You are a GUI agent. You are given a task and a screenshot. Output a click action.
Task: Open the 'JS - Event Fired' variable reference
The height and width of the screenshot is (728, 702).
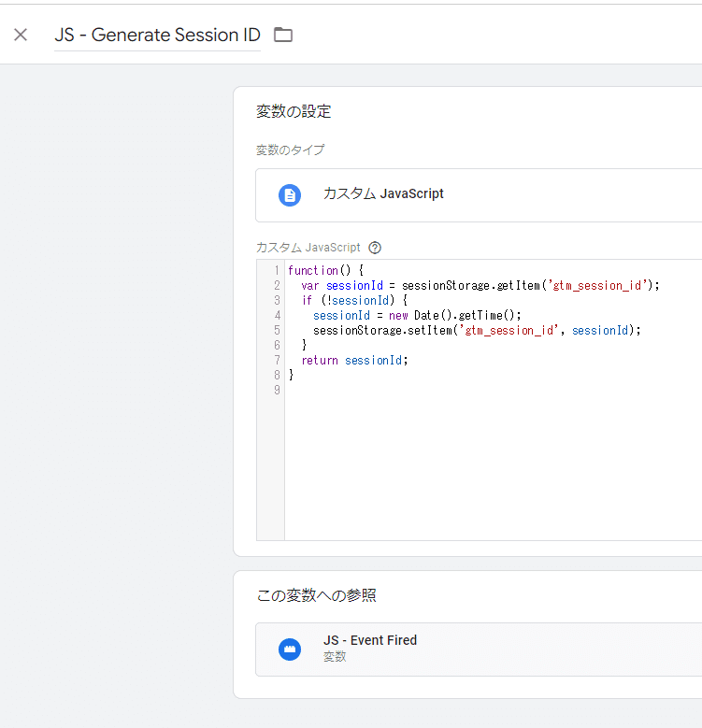tap(479, 649)
